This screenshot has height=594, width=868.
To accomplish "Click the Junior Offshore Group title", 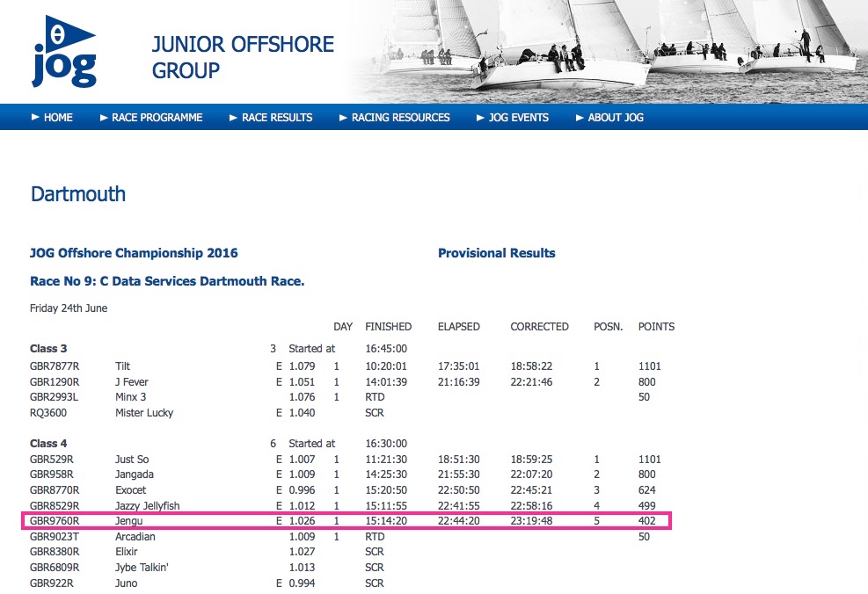I will click(x=243, y=57).
